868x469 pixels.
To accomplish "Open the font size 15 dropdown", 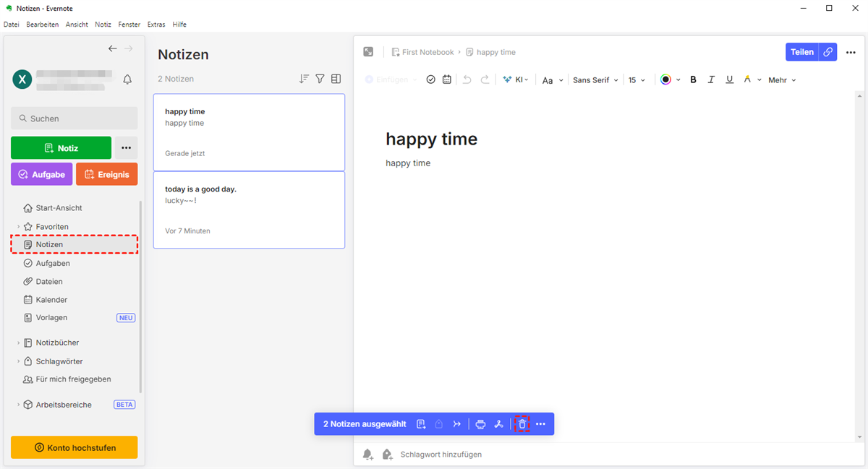I will coord(637,80).
